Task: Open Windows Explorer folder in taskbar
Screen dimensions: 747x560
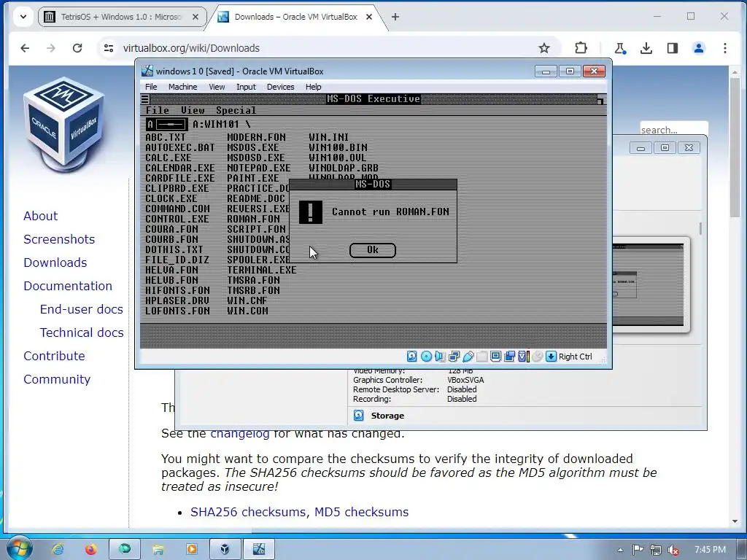Action: click(x=158, y=549)
